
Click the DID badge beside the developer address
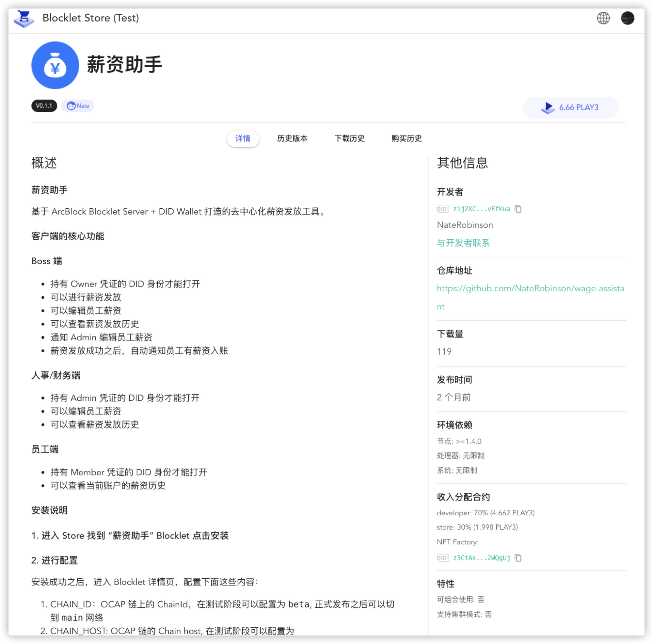click(443, 209)
